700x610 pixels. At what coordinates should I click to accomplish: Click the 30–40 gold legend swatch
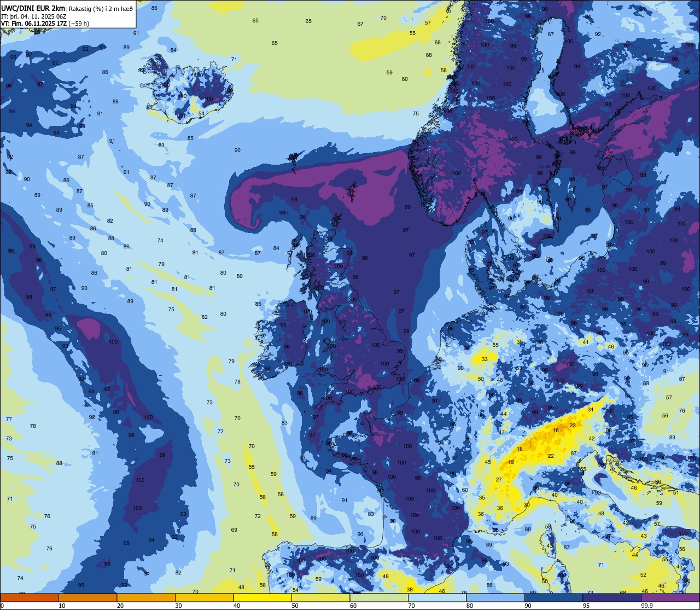[204, 597]
